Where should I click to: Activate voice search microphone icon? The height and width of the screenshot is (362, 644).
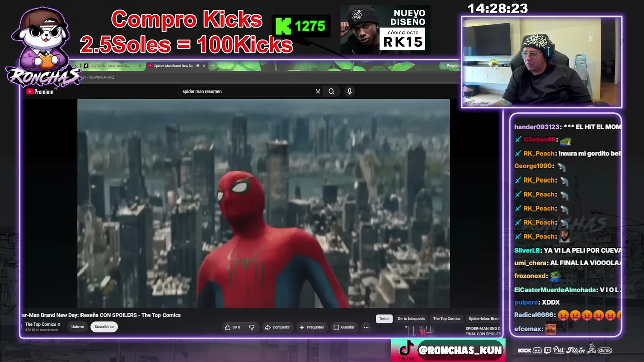(349, 92)
